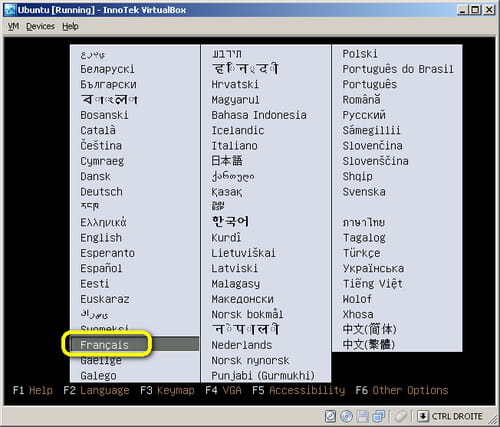Click the floppy disk status icon

363,416
